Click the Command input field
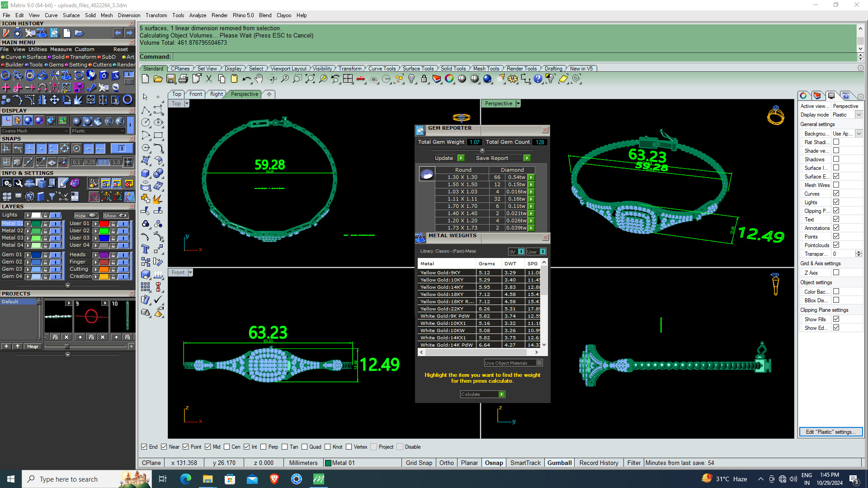The image size is (868, 488). point(514,57)
